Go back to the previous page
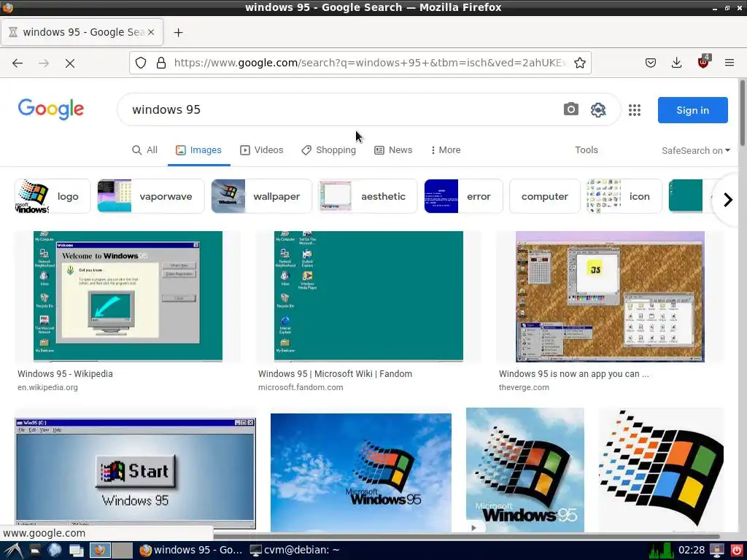The image size is (747, 560). (x=18, y=63)
